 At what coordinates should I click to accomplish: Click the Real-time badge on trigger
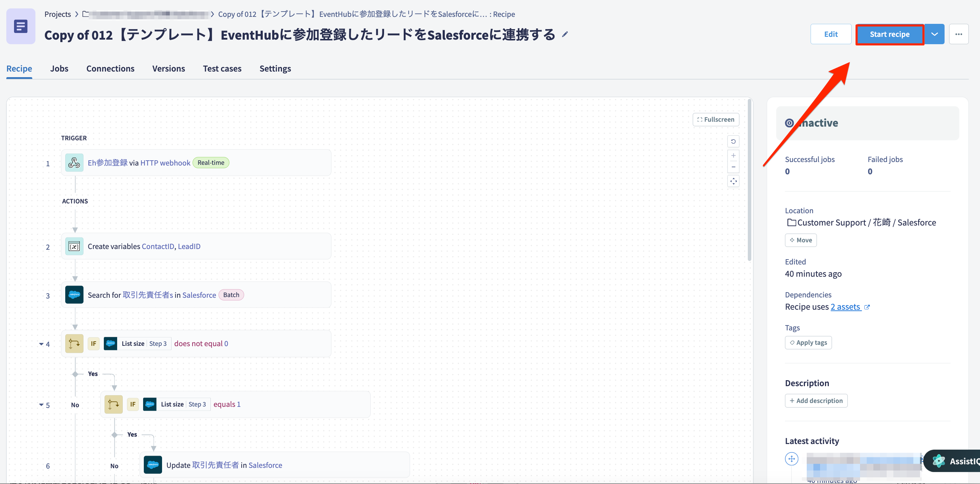pos(211,163)
